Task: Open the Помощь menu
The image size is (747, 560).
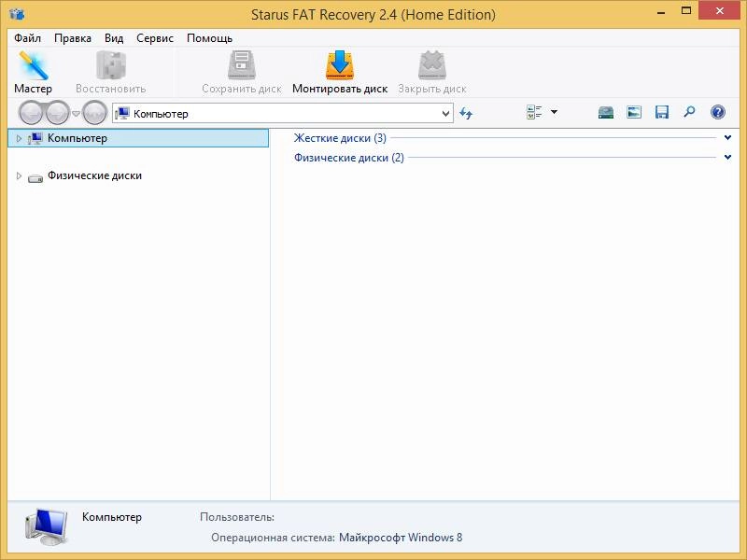Action: [x=209, y=38]
